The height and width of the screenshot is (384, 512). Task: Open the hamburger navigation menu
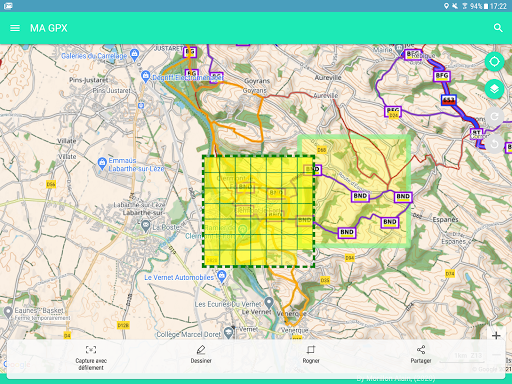coord(15,28)
